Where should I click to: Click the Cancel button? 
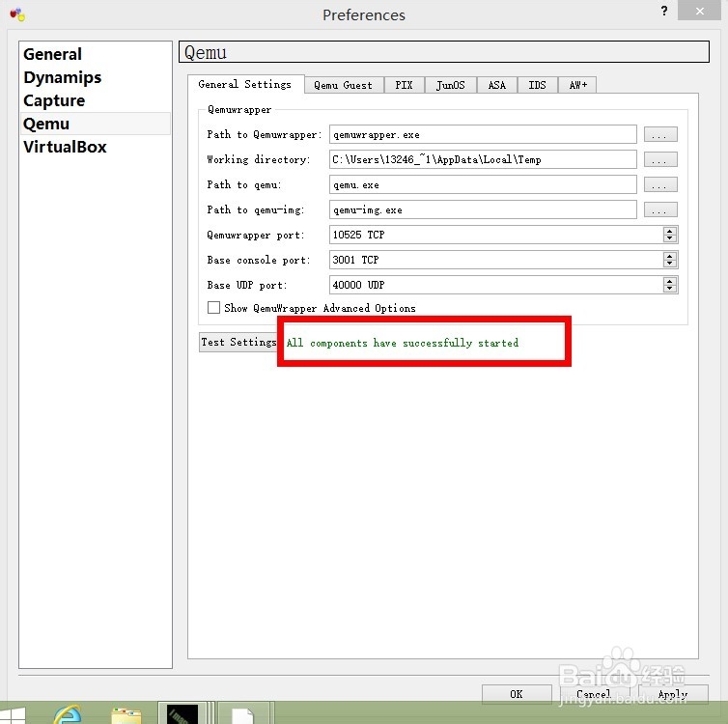(595, 694)
